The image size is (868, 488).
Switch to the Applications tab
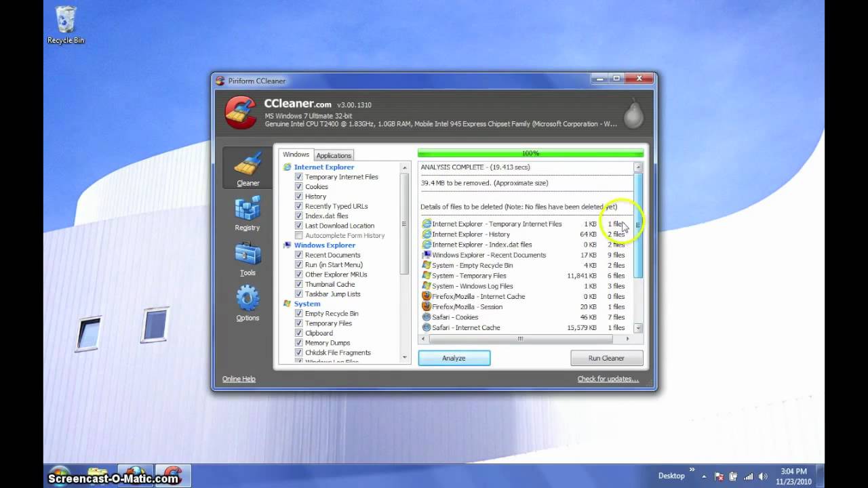tap(334, 155)
